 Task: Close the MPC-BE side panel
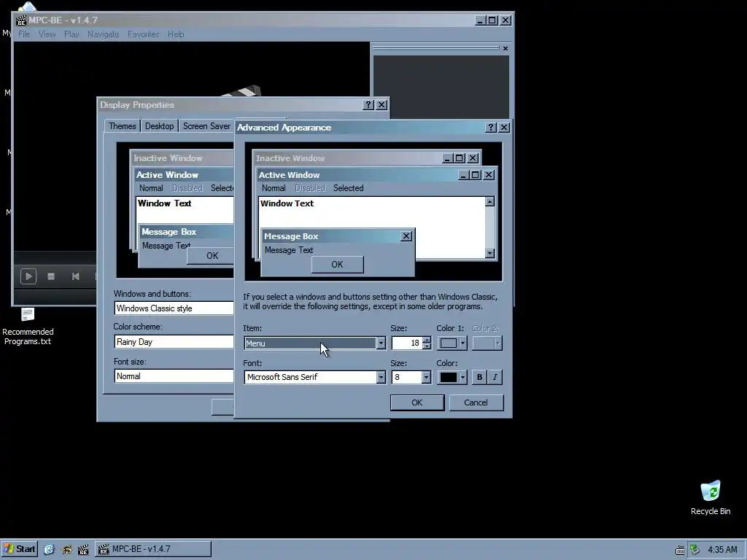coord(506,48)
